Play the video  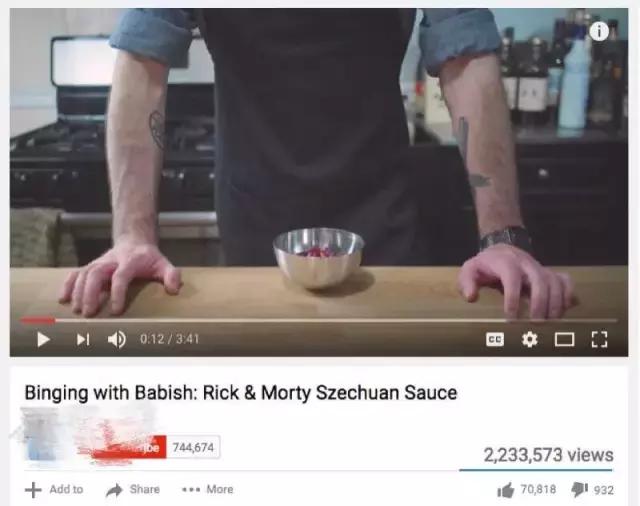[43, 340]
